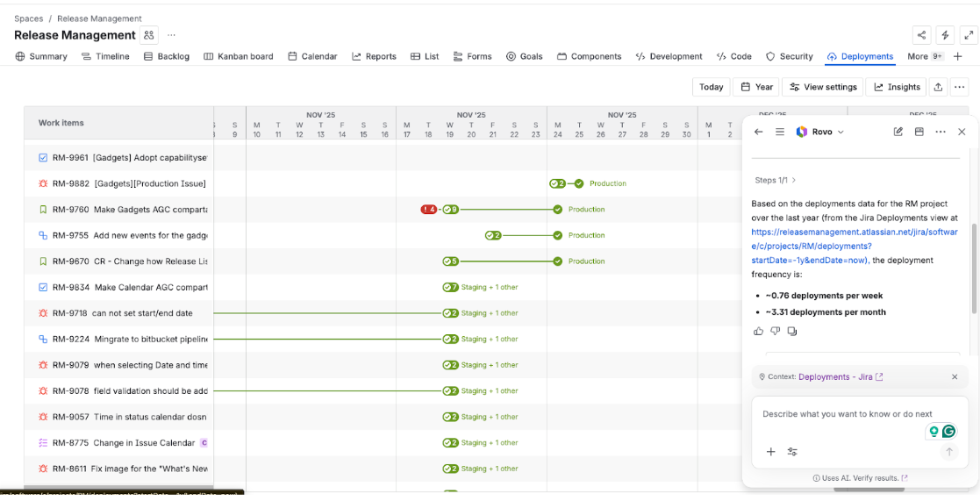980x501 pixels.
Task: Go to the Calendar tab
Action: pos(312,56)
